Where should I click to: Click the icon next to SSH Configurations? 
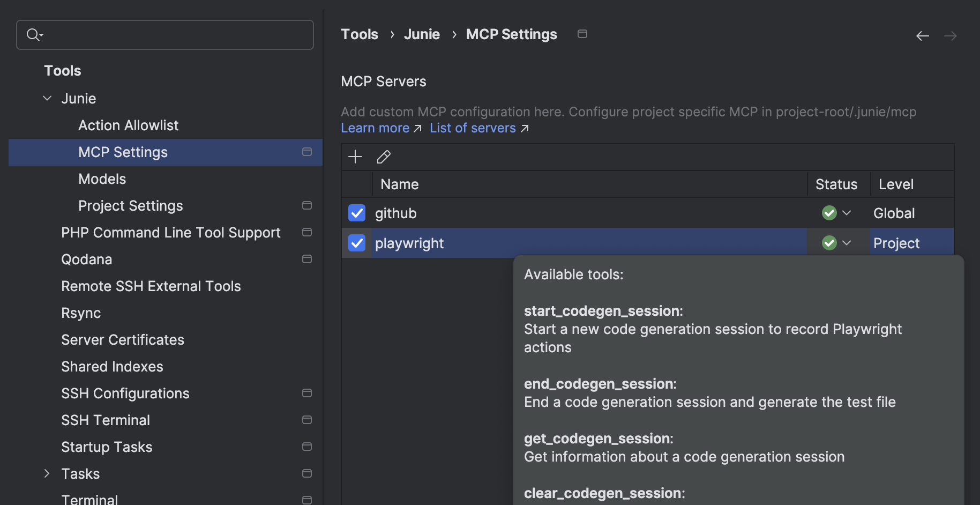click(306, 393)
